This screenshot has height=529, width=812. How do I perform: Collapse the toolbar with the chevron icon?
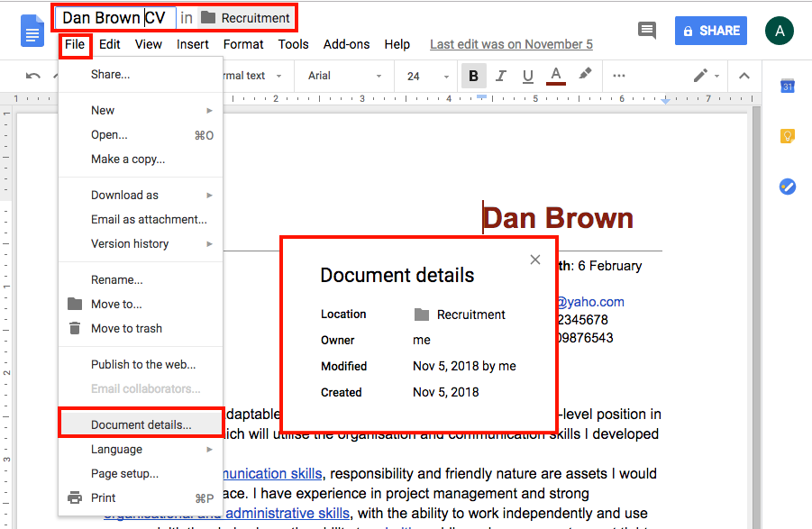(x=744, y=76)
